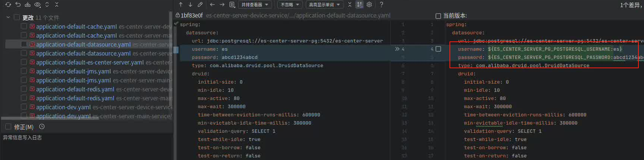Open the 不忽略 whitespace dropdown

[290, 5]
